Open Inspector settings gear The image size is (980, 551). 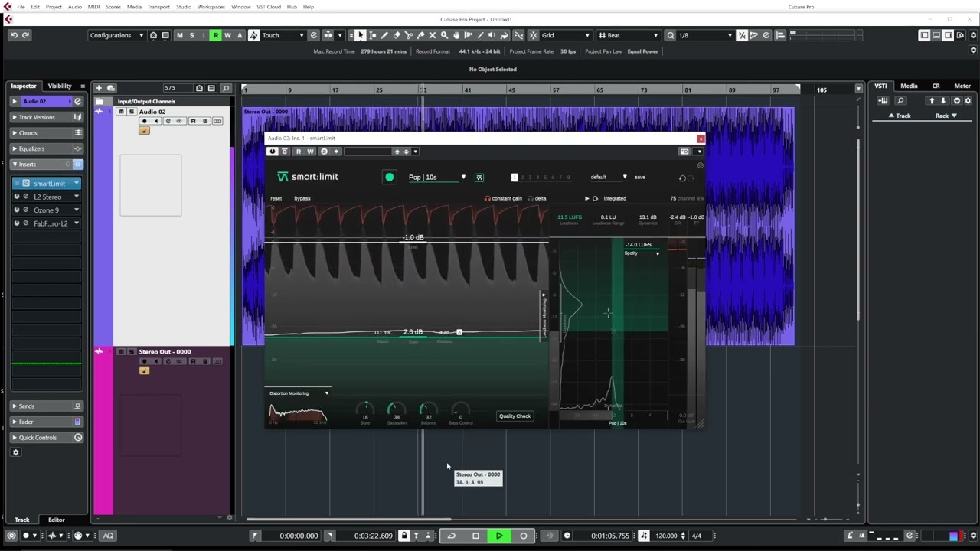15,452
